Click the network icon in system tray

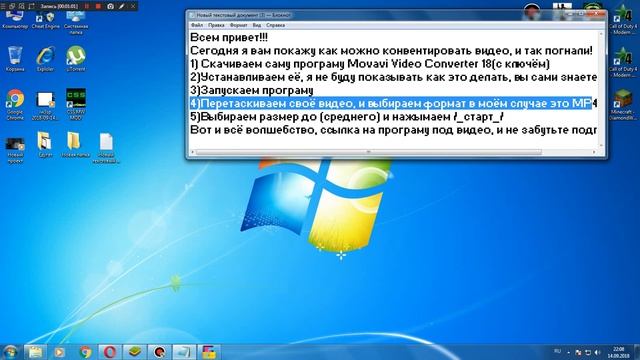pyautogui.click(x=588, y=352)
